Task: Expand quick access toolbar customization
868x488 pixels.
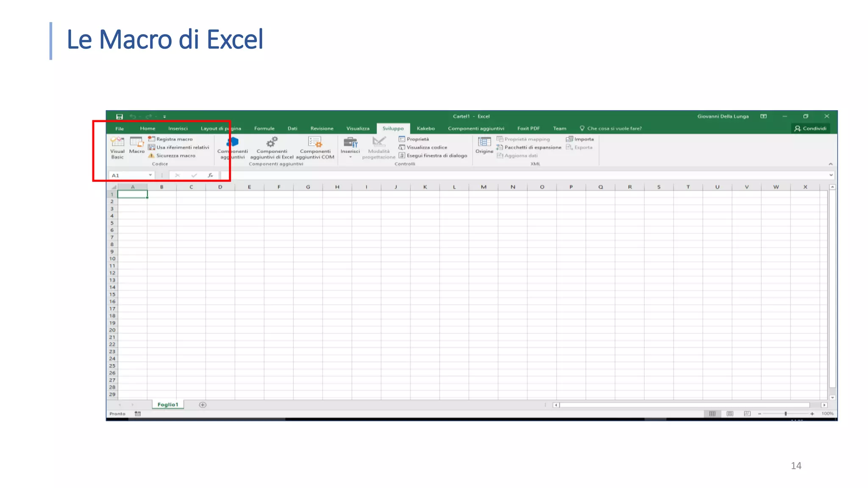Action: [164, 116]
